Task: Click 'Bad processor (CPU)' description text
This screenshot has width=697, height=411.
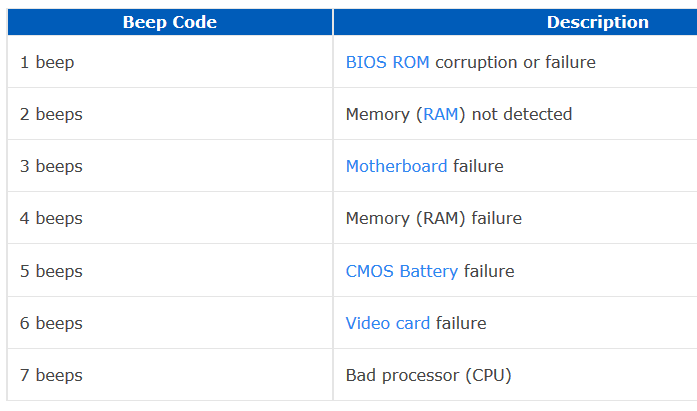Action: (429, 375)
